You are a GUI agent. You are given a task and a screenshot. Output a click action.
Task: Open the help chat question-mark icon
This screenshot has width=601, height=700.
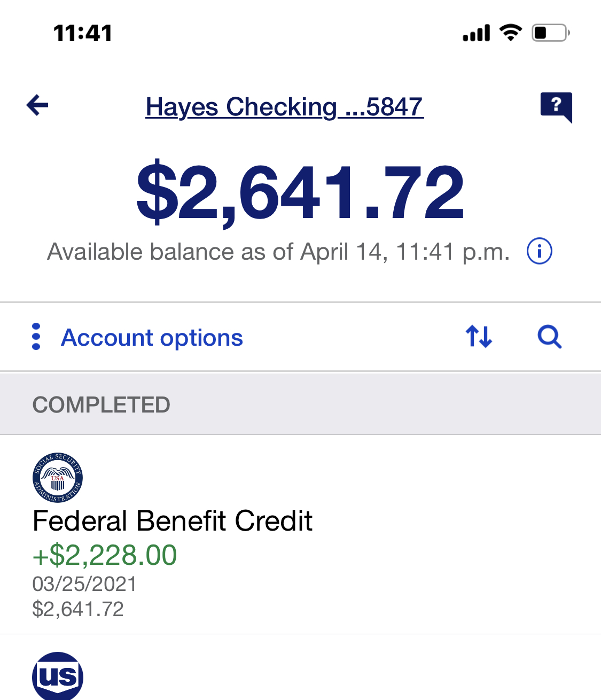tap(556, 106)
